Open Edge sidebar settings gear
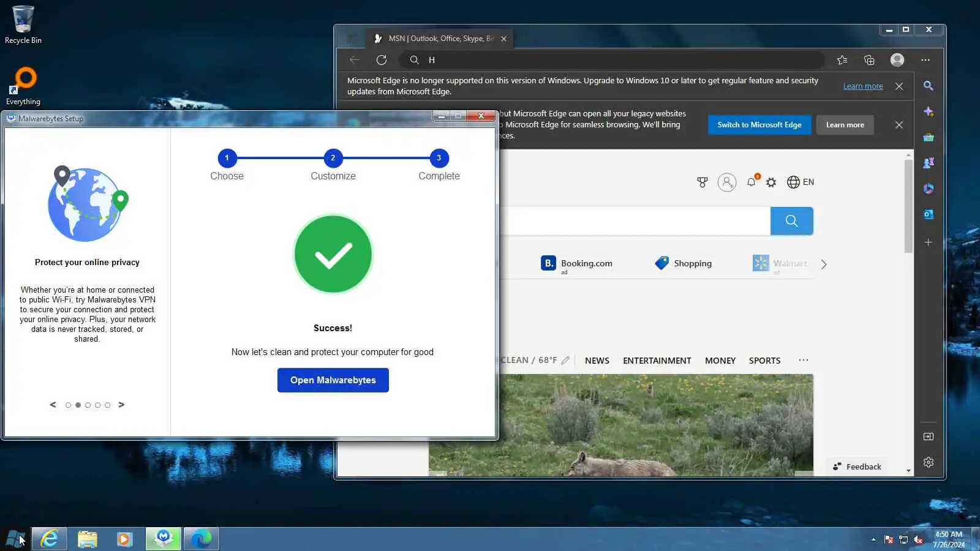 (929, 462)
